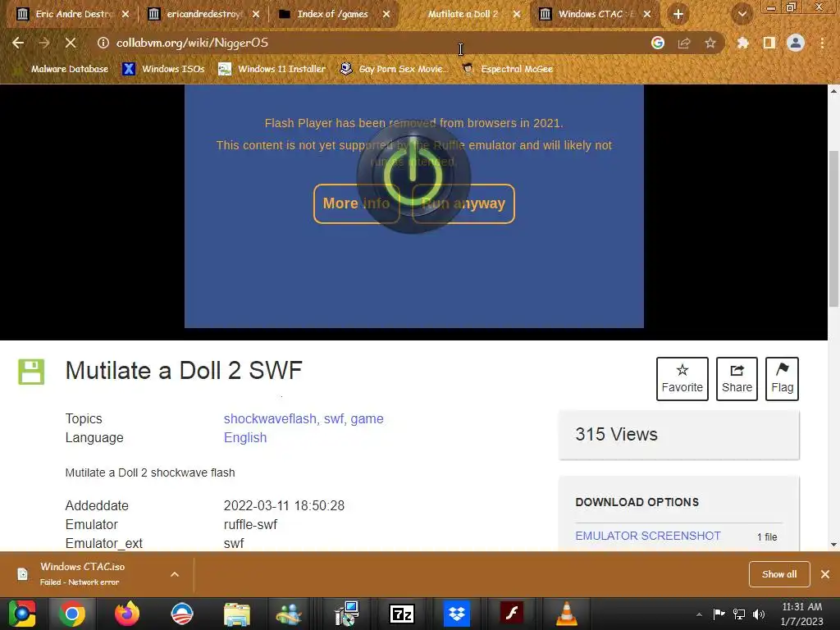
Task: Favorite the Mutilate a Doll 2 item
Action: coord(682,379)
